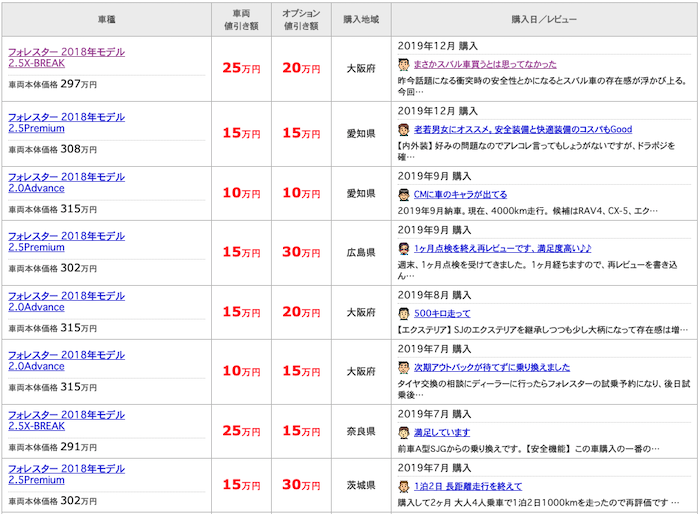Image resolution: width=700 pixels, height=514 pixels.
Task: Click the 茨城県 region cell
Action: [361, 485]
